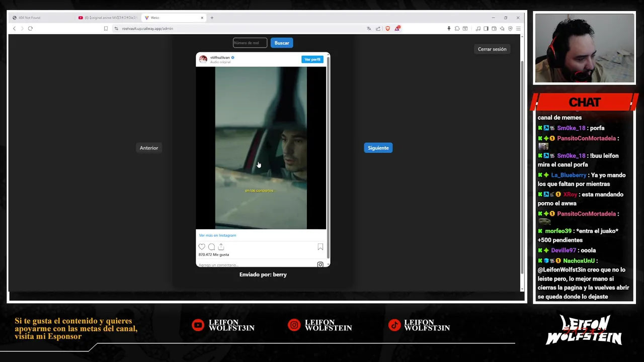The height and width of the screenshot is (362, 644).
Task: Click NachoxUnU's chat username
Action: [579, 261]
